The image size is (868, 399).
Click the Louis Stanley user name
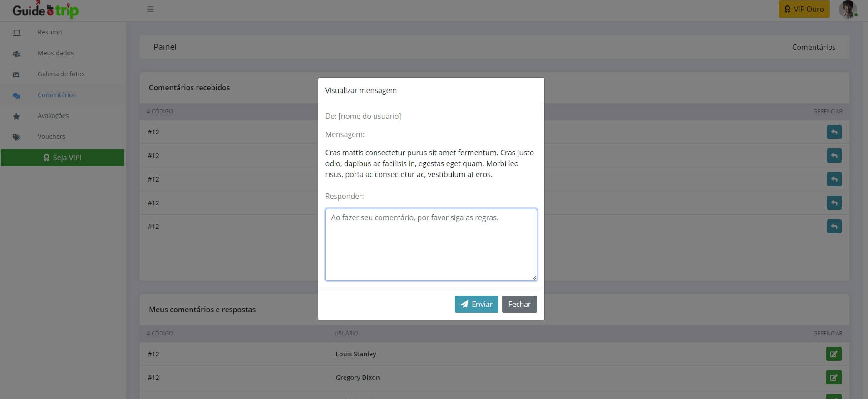pyautogui.click(x=356, y=354)
